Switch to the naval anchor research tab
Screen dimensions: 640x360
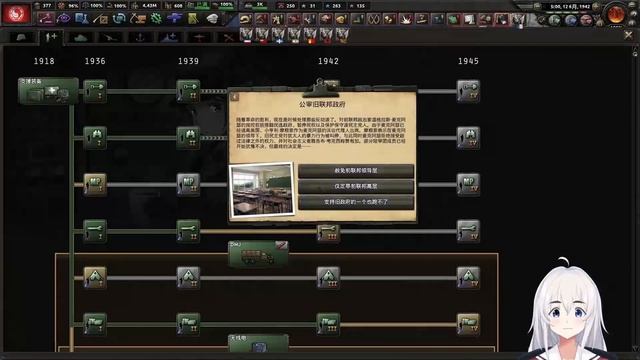pyautogui.click(x=140, y=38)
